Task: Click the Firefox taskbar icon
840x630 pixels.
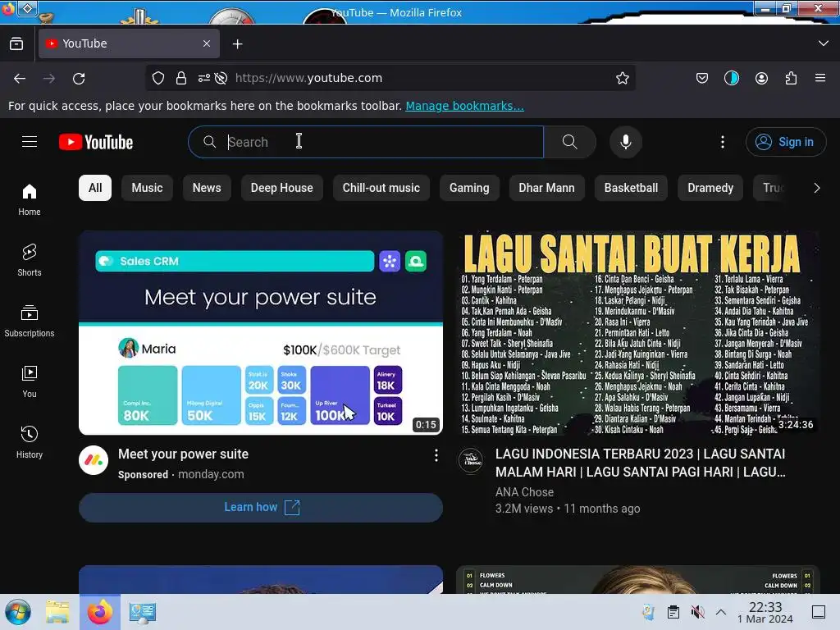Action: 100,612
